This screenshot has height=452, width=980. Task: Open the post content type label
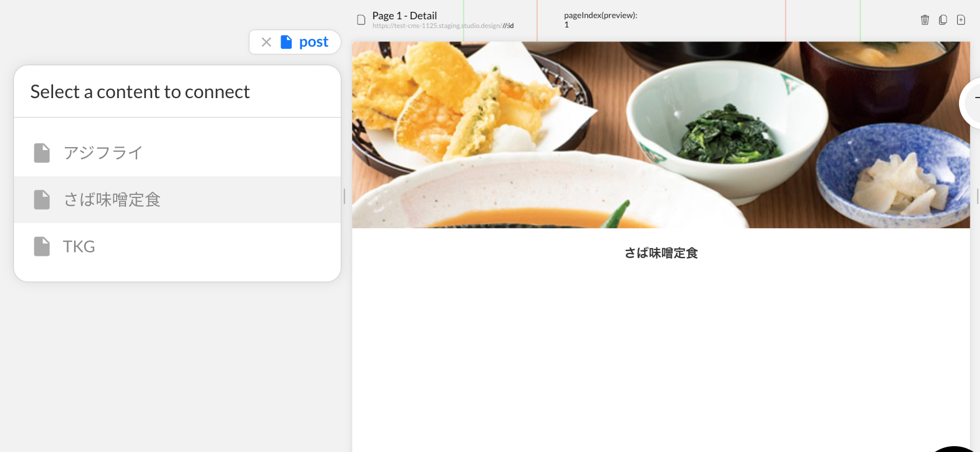coord(314,42)
